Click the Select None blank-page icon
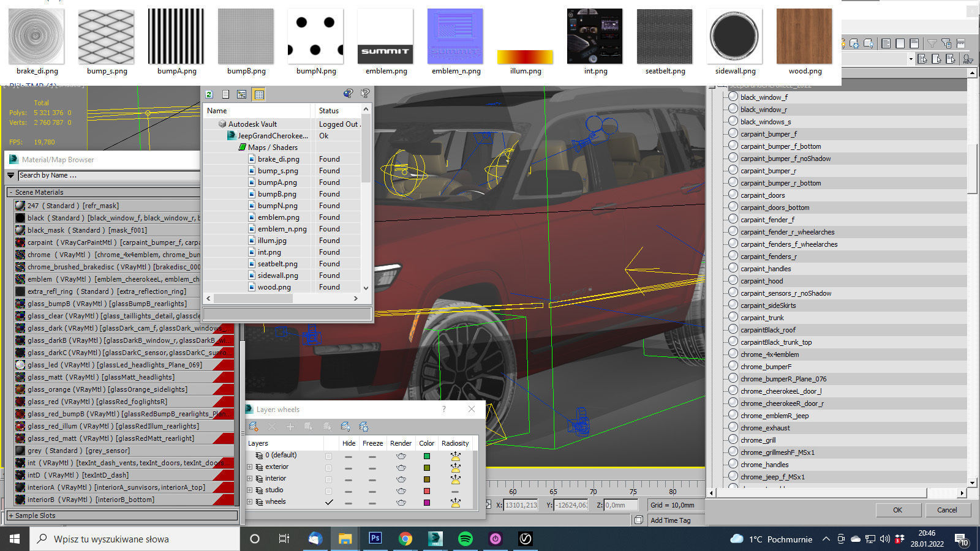 pos(900,43)
